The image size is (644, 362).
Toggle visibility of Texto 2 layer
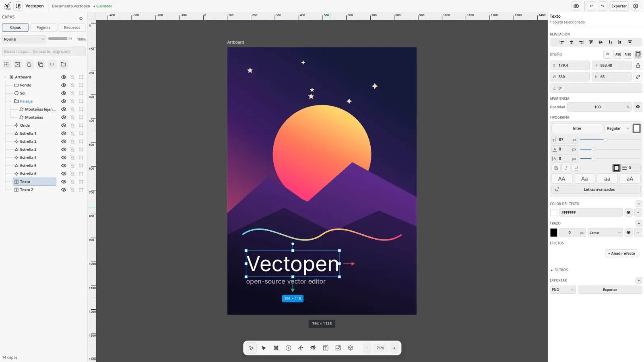pos(64,190)
